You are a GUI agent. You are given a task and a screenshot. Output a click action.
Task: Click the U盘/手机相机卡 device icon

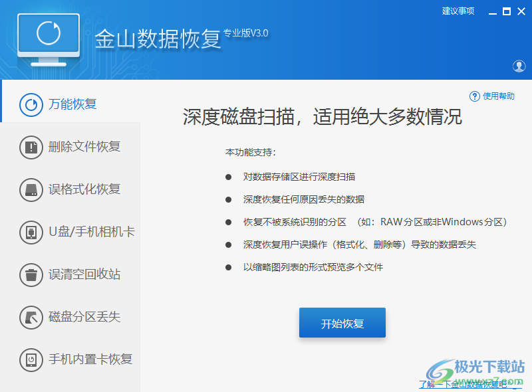[x=31, y=233]
